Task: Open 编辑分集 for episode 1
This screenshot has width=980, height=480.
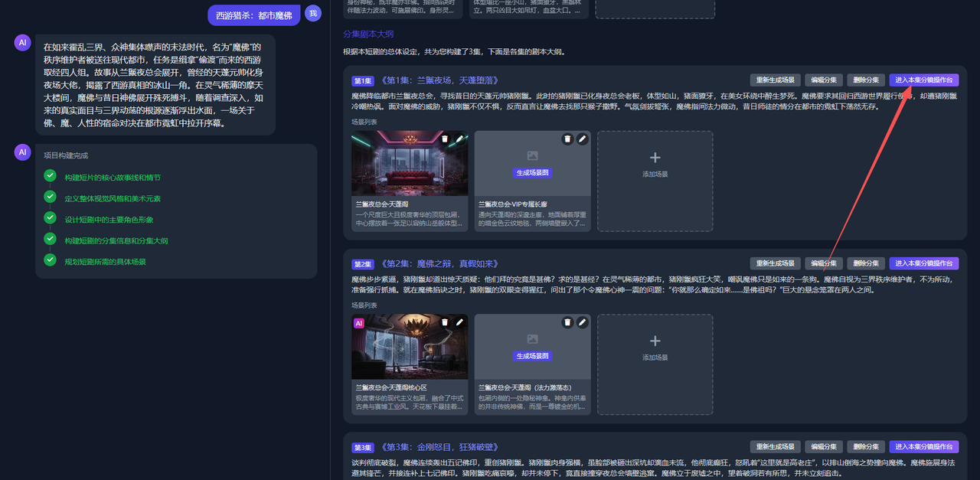Action: click(x=824, y=79)
